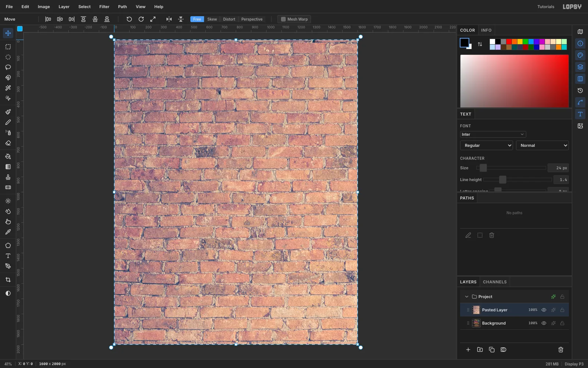Activate the crop tool

coord(8,280)
